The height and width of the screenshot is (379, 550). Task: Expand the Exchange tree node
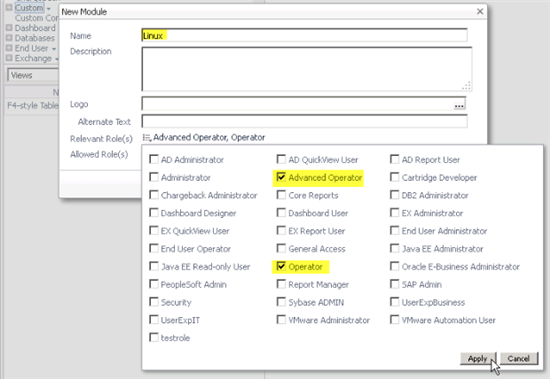(x=9, y=58)
